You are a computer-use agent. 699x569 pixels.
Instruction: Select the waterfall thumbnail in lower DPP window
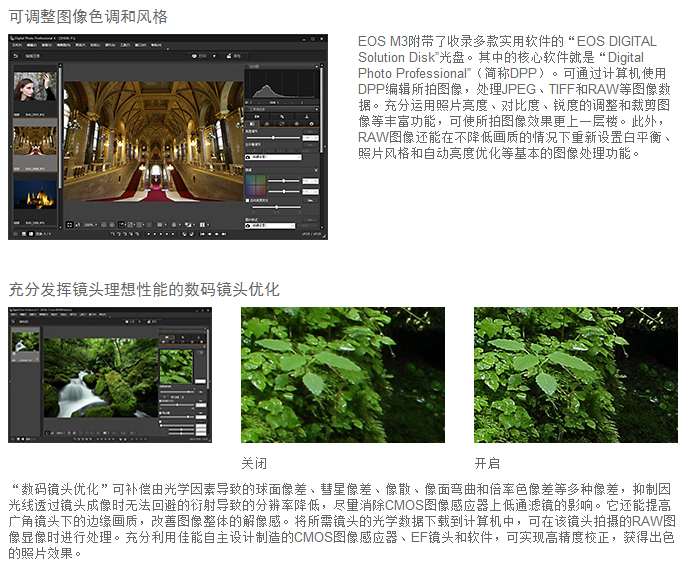click(x=25, y=342)
